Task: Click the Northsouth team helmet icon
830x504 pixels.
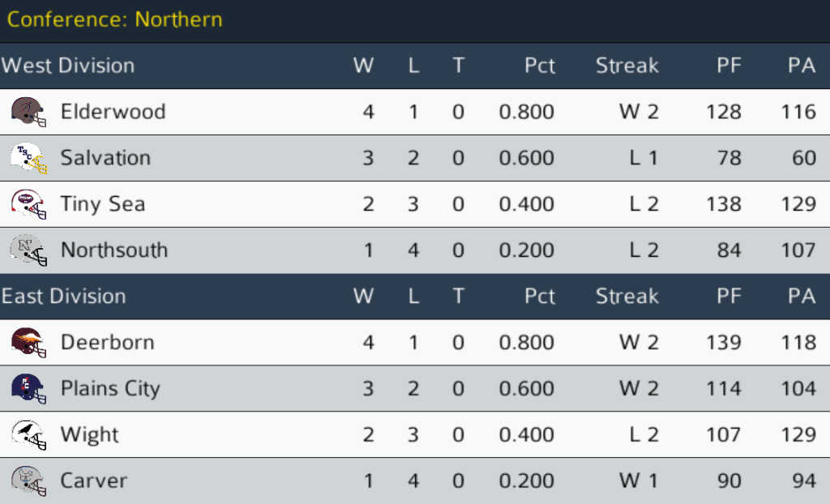Action: click(x=28, y=250)
